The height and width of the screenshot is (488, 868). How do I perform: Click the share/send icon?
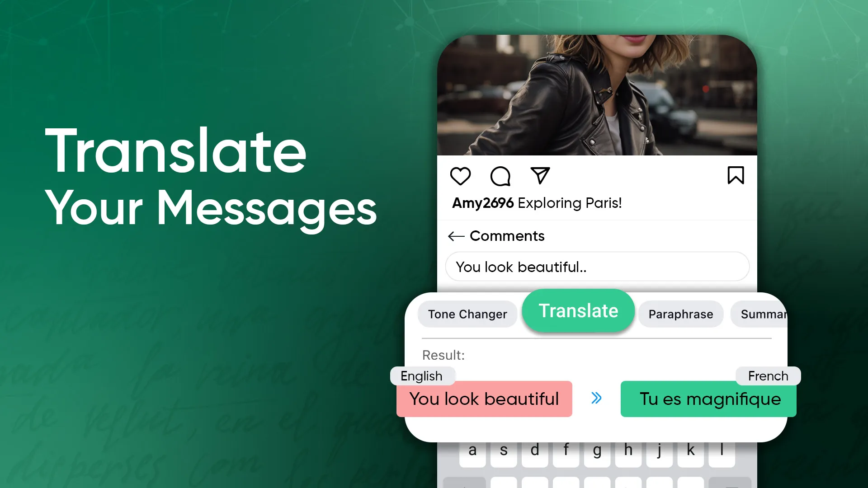(x=539, y=176)
